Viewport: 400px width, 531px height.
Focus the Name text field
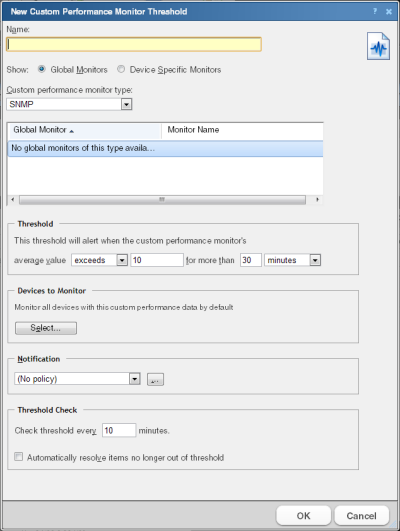coord(134,44)
